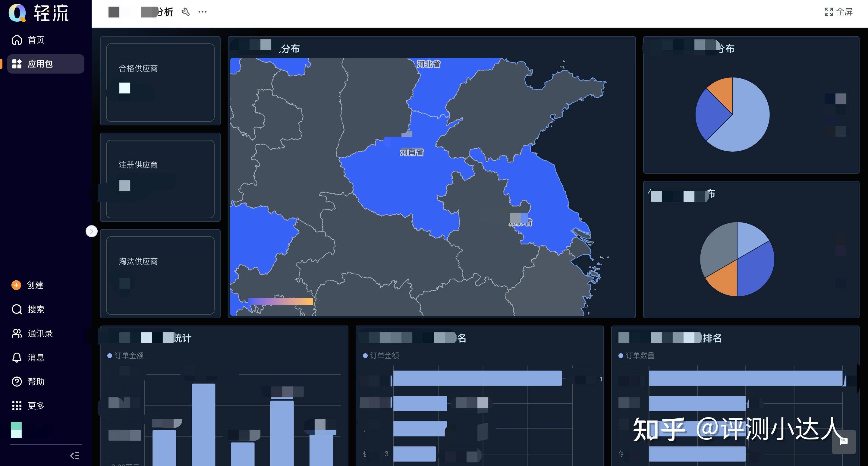This screenshot has width=868, height=466.
Task: Click the tallest bar in 统计 chart
Action: (x=203, y=425)
